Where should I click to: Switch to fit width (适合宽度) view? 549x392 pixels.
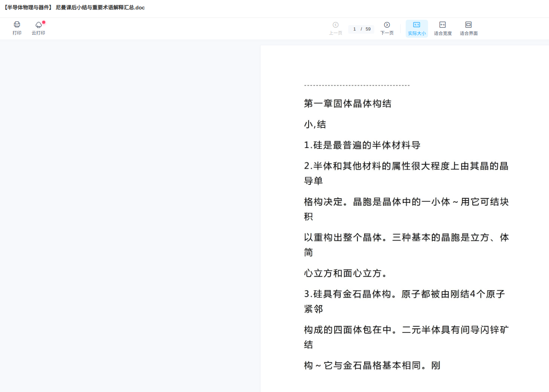pyautogui.click(x=443, y=28)
